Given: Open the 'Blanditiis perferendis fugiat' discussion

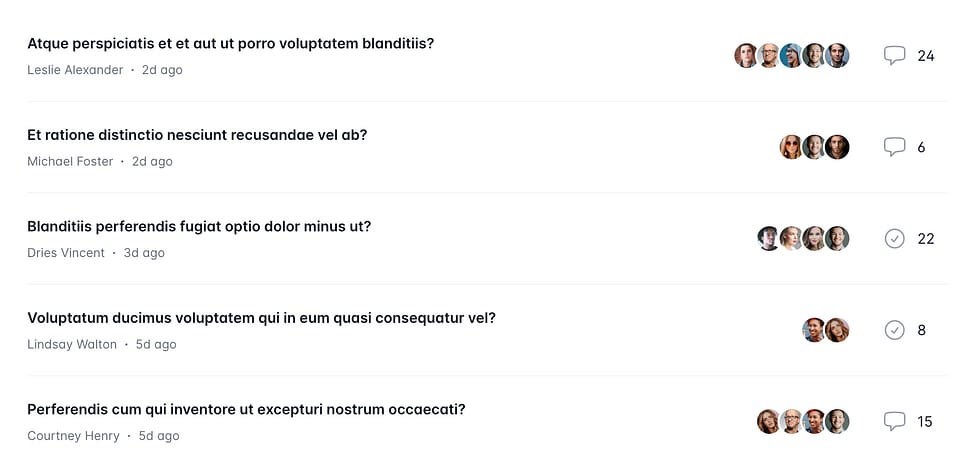Looking at the screenshot, I should coord(199,227).
